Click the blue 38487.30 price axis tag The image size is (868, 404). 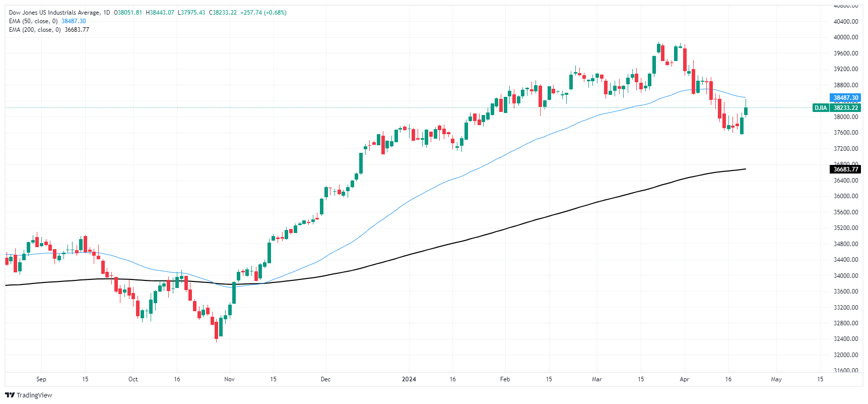pos(845,98)
